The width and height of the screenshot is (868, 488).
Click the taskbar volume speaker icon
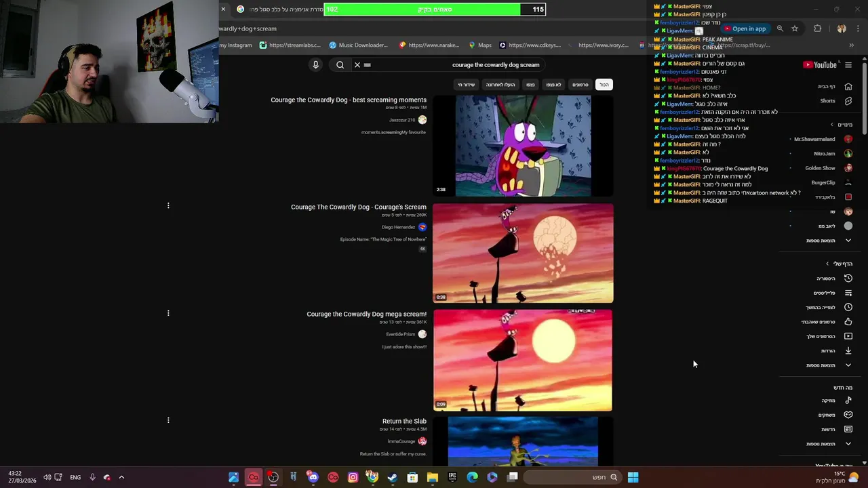click(x=47, y=477)
